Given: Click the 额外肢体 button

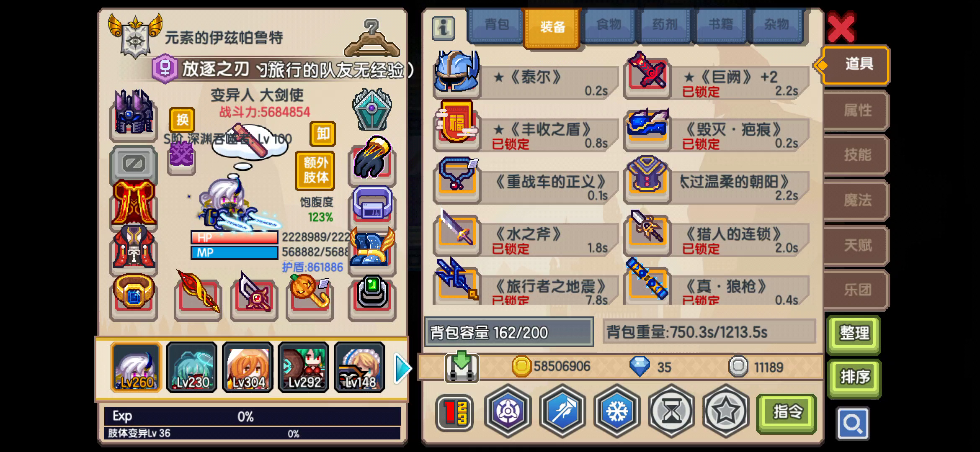Looking at the screenshot, I should (x=316, y=170).
